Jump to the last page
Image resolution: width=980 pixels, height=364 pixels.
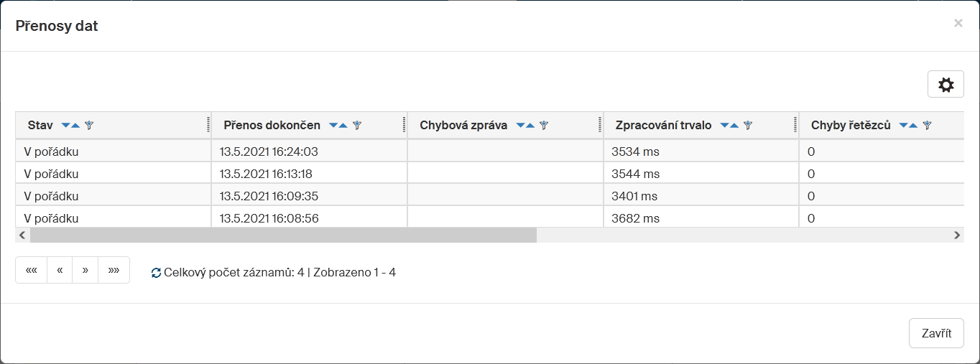click(x=114, y=270)
